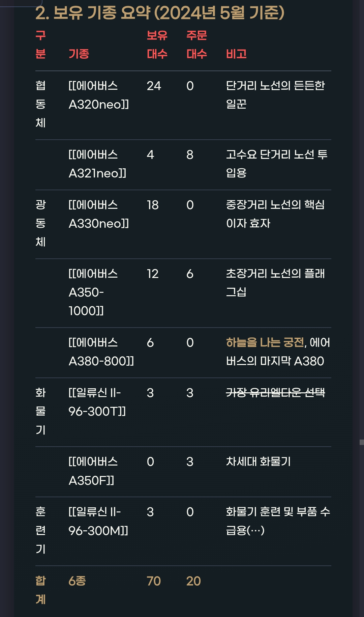Open the 에어버스 A350-1000 entry
364x617 pixels.
(93, 292)
